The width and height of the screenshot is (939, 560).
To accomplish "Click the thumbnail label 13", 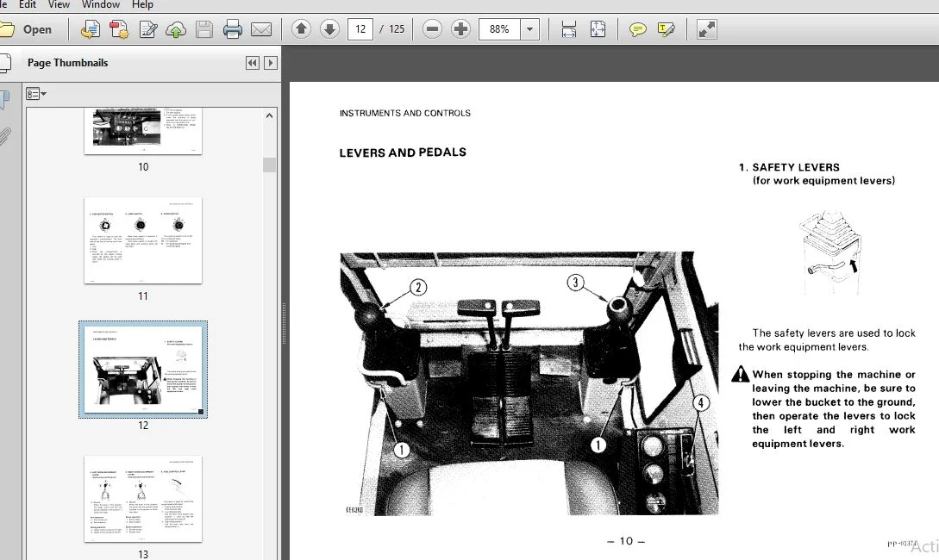I will [143, 555].
